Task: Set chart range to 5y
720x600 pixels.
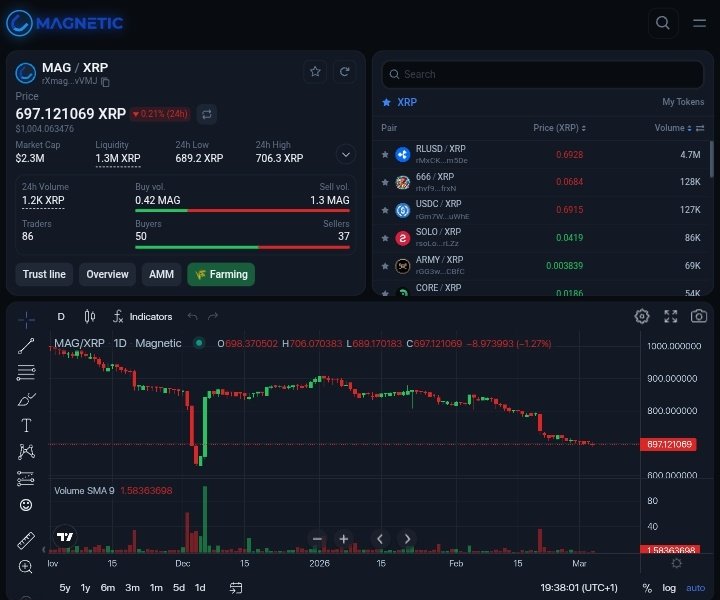Action: 65,588
